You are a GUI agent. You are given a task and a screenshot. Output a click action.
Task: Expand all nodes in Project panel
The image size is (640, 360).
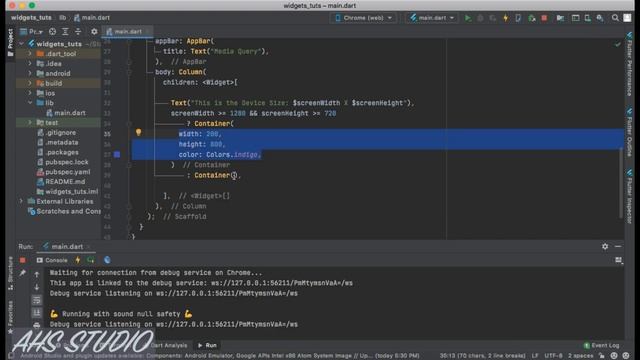pos(65,31)
